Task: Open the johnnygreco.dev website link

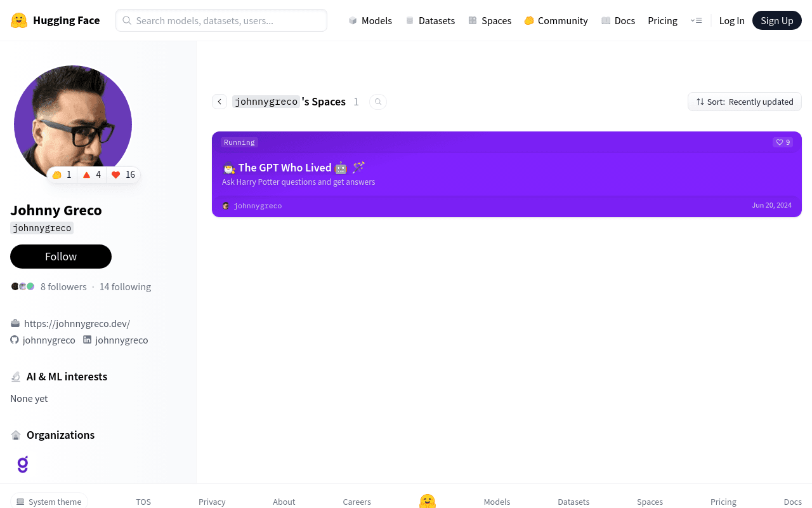Action: pyautogui.click(x=77, y=323)
